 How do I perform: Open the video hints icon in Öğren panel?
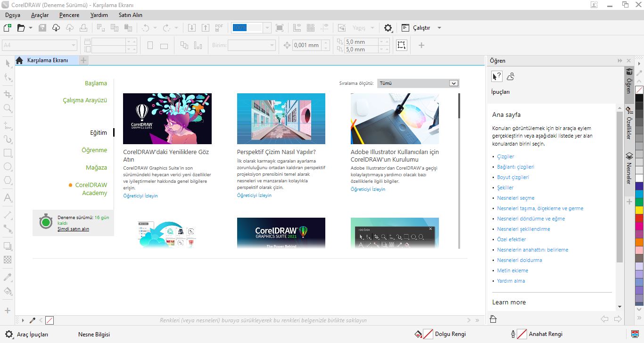click(510, 76)
